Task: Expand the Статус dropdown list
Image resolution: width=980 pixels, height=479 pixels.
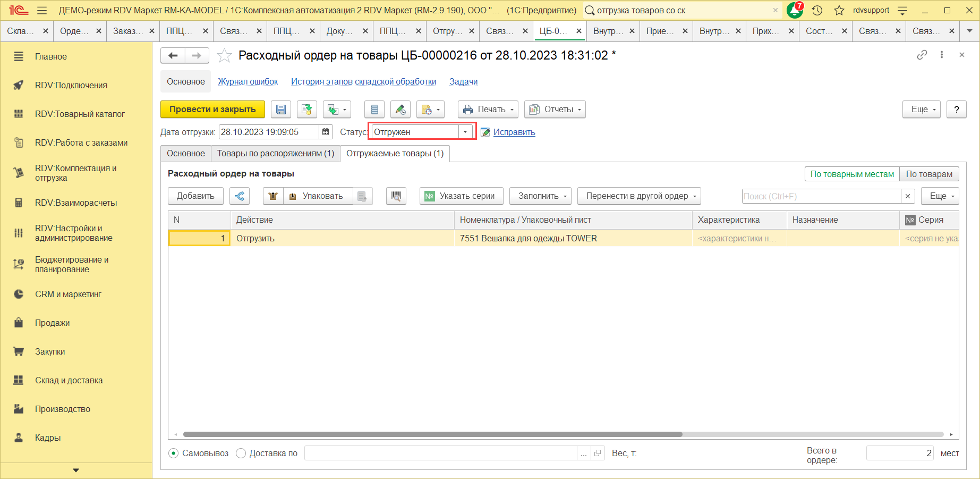Action: [x=465, y=132]
